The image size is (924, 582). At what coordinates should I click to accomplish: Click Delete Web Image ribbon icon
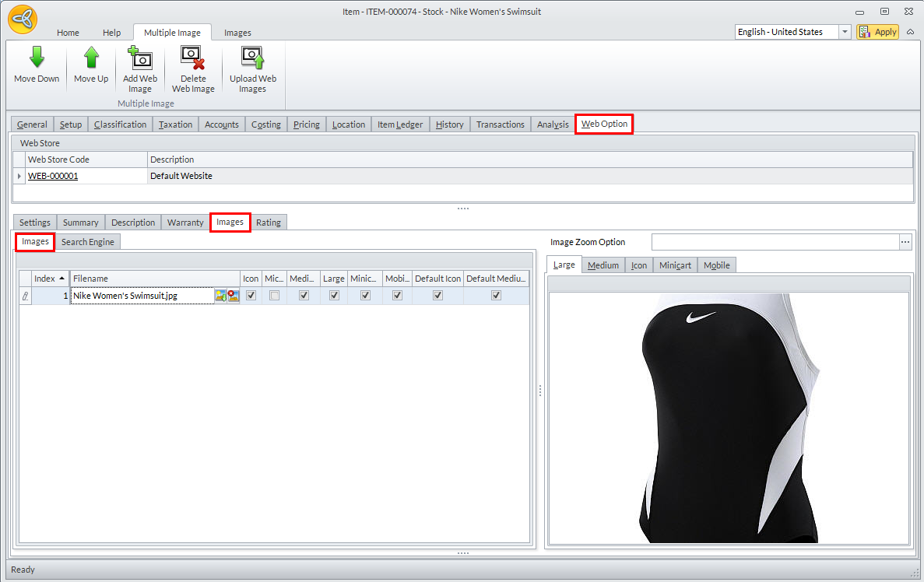click(193, 58)
